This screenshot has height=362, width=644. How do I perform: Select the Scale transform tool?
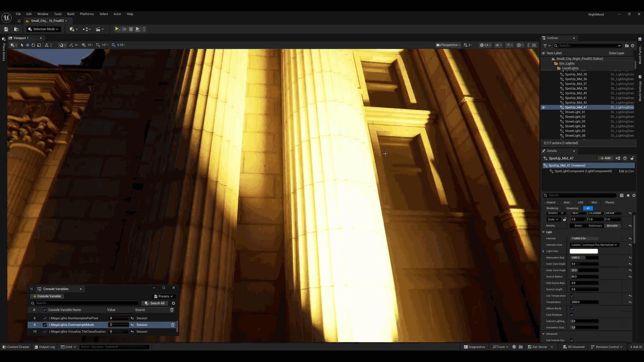pos(39,45)
